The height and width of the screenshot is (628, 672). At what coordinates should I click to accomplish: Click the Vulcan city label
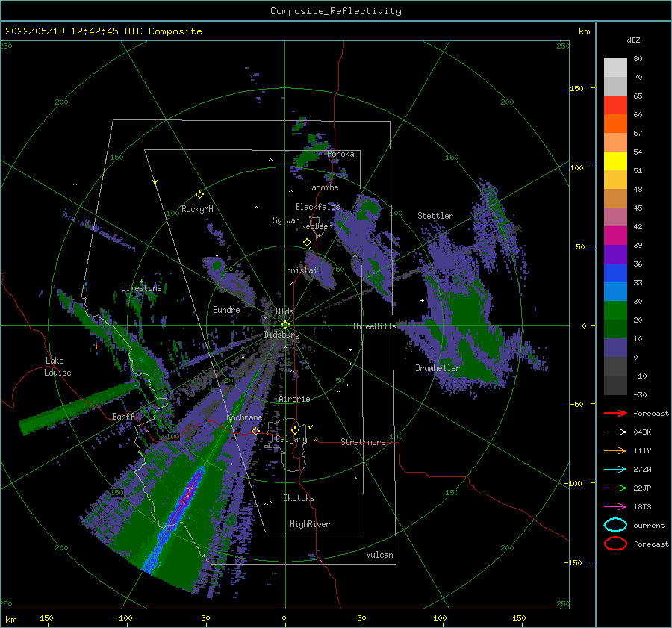[379, 555]
